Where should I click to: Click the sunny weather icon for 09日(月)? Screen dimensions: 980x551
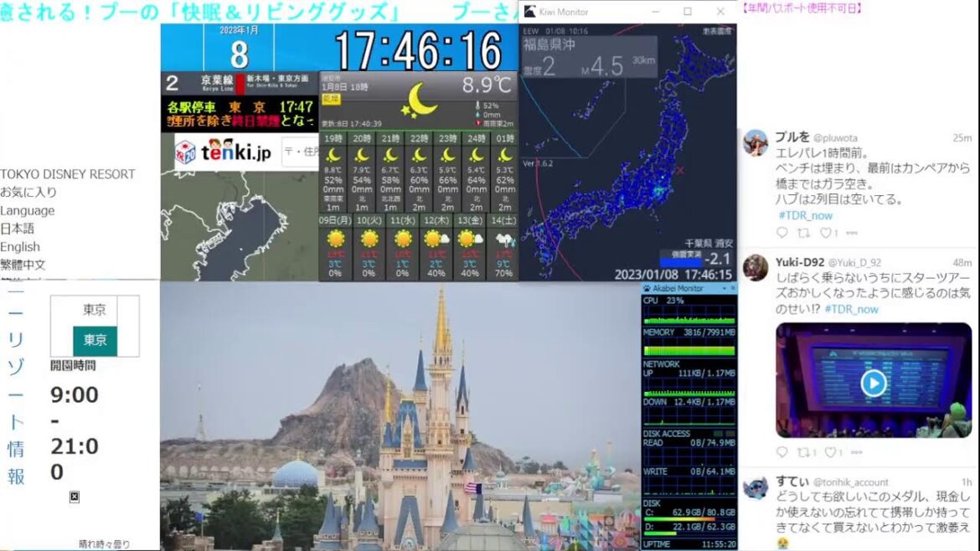pos(336,239)
